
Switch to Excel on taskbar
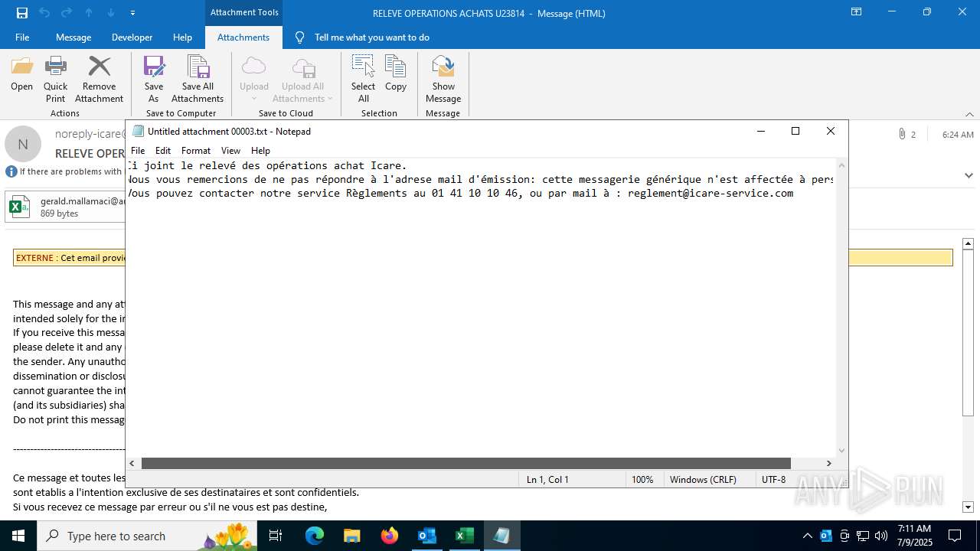pyautogui.click(x=464, y=536)
